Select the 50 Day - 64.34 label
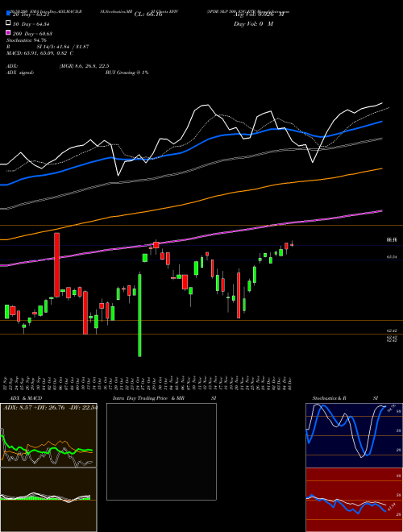 32,24
